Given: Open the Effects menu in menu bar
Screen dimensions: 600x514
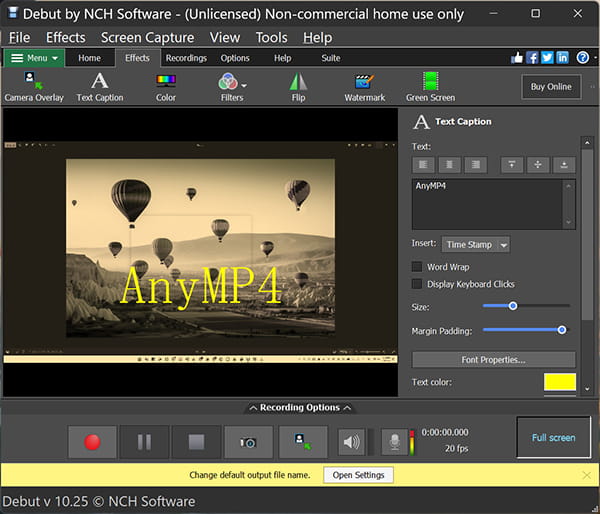Looking at the screenshot, I should (x=66, y=38).
